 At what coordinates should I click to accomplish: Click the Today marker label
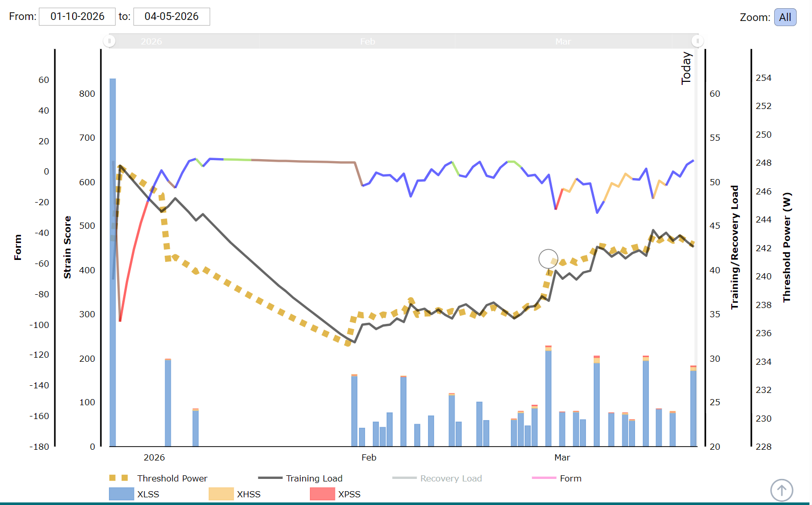coord(686,68)
